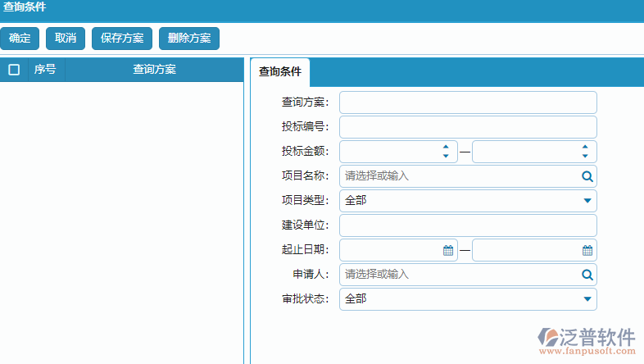Focus the 建设单位 text input
This screenshot has width=644, height=364.
coord(468,225)
